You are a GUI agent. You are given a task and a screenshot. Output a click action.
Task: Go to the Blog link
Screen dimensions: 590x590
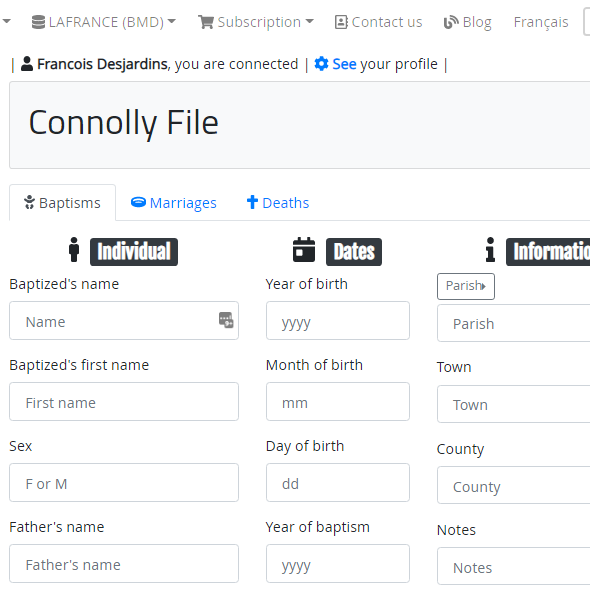click(x=468, y=22)
